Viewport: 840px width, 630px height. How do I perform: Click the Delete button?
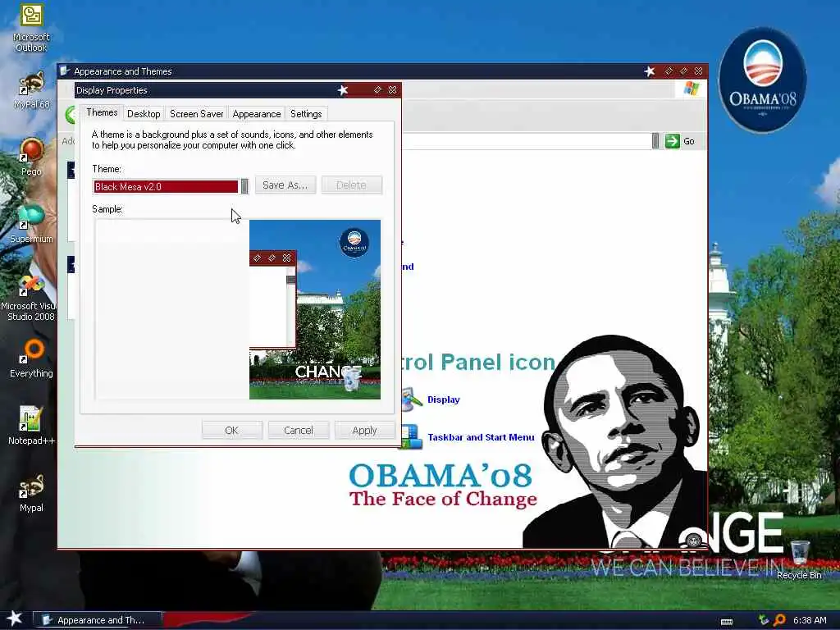click(x=351, y=185)
